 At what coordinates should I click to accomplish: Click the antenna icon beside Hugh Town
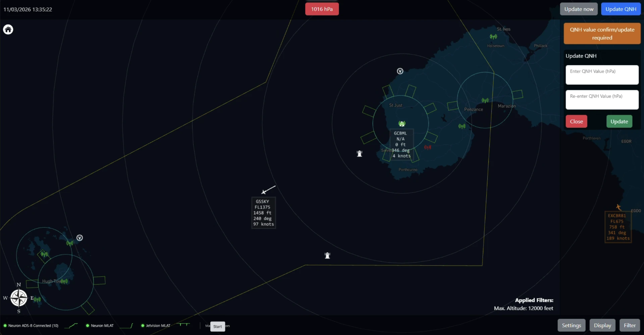coord(64,281)
